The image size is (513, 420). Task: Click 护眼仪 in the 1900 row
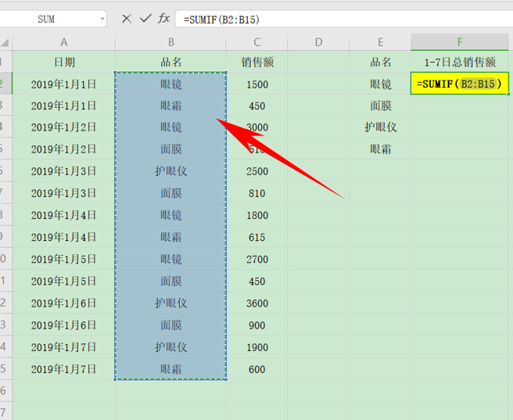[x=170, y=347]
